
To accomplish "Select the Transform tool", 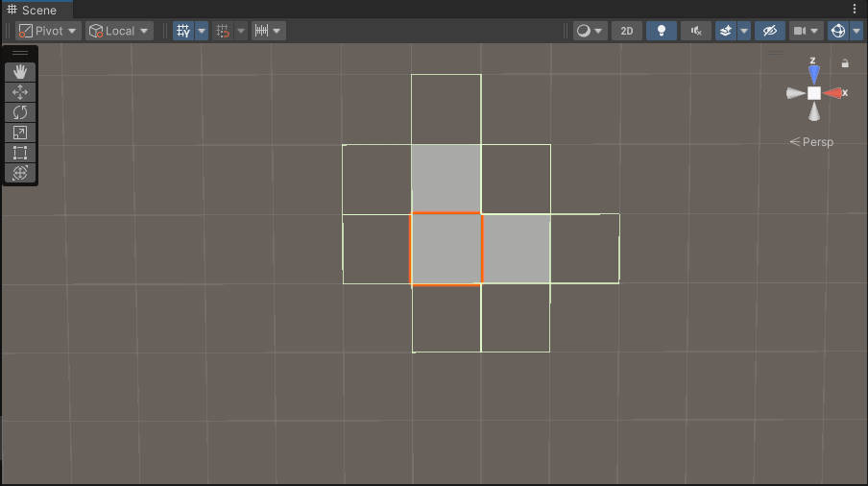I will pos(20,173).
